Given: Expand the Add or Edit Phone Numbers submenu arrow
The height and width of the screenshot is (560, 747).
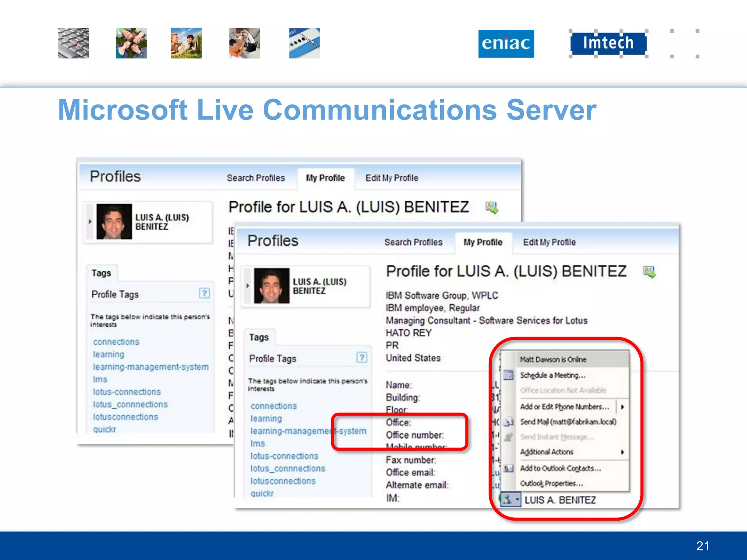Looking at the screenshot, I should point(622,407).
